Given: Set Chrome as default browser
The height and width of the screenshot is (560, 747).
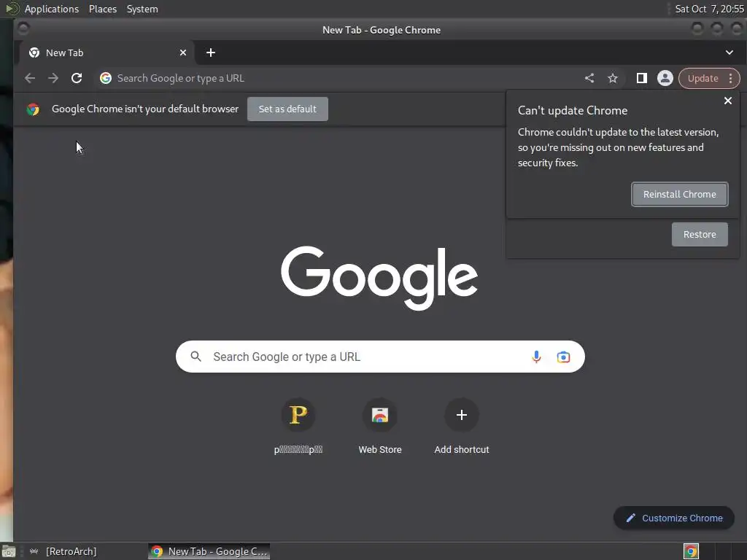Looking at the screenshot, I should point(287,109).
